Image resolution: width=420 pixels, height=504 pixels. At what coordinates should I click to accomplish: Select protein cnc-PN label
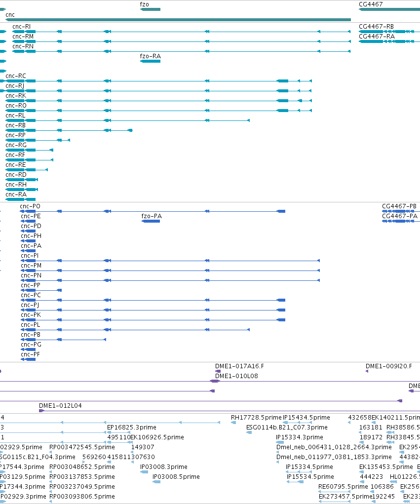coord(31,275)
